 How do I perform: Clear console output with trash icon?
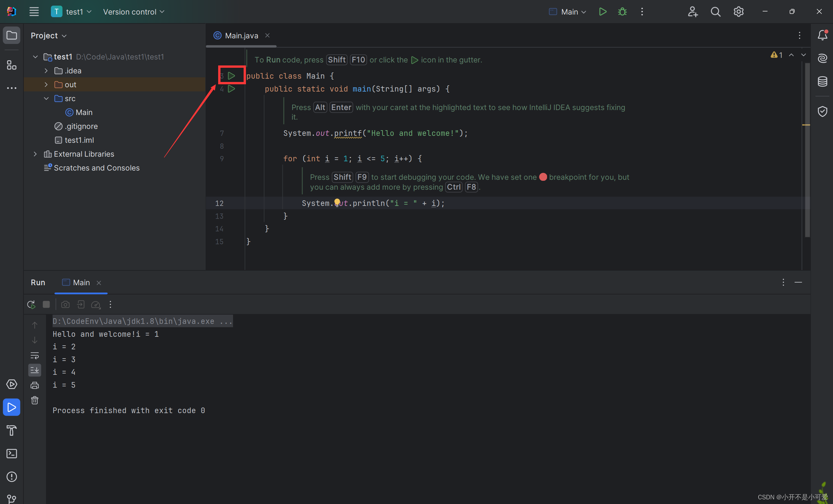tap(35, 401)
